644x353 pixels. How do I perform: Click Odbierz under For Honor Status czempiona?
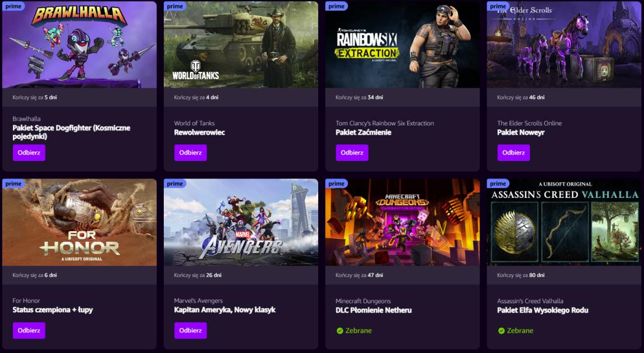coord(29,330)
